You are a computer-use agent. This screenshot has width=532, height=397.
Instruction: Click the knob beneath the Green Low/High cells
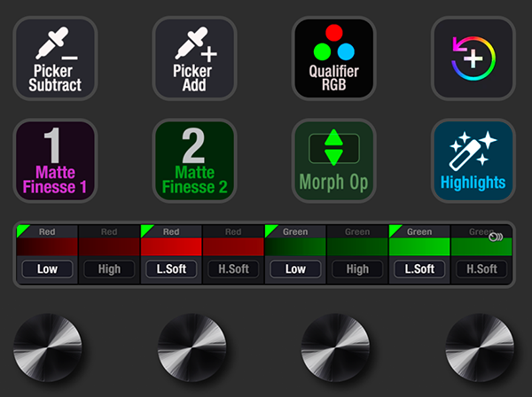pyautogui.click(x=335, y=348)
